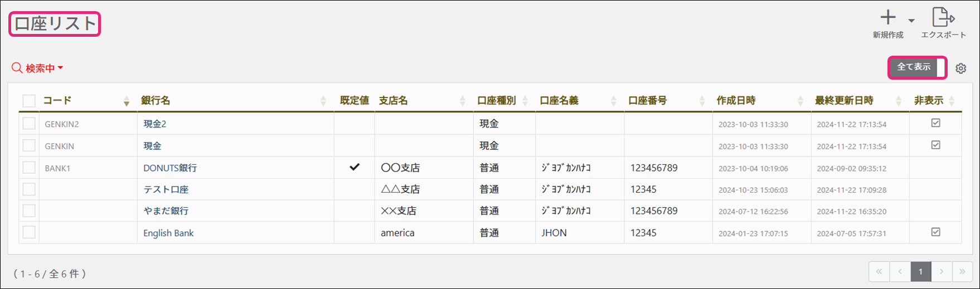Sort table by 作成日時 column arrows
The width and height of the screenshot is (980, 289).
coord(801,101)
